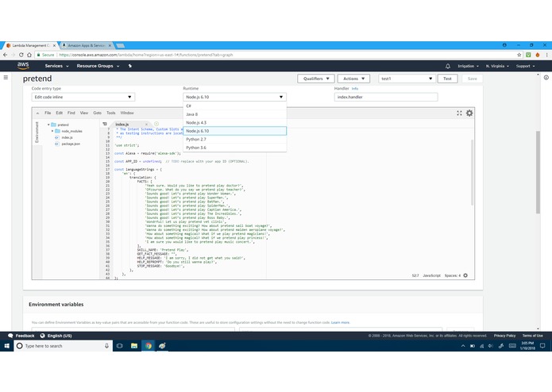Click the info circle icon beside page scrollbar
552x392 pixels.
pyautogui.click(x=546, y=78)
